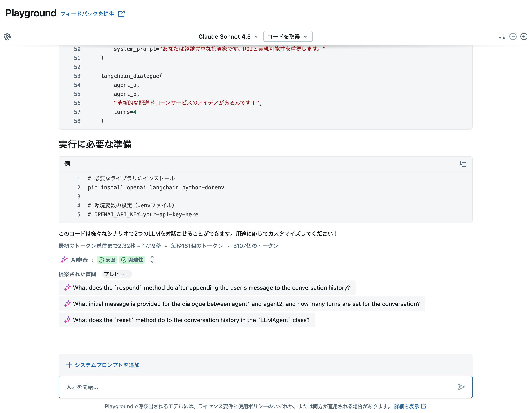The width and height of the screenshot is (532, 413).
Task: Copy the 例 code block
Action: coord(463,164)
